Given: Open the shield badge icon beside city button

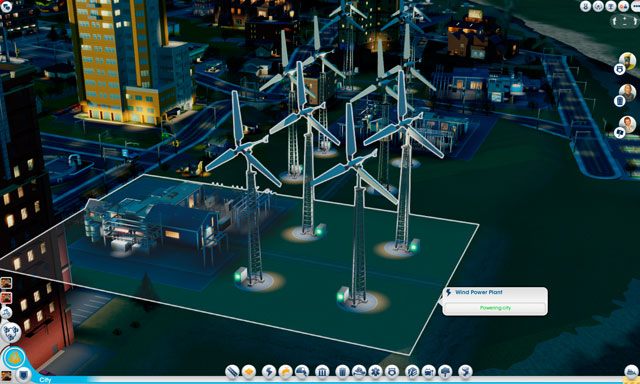Looking at the screenshot, I should [x=24, y=374].
